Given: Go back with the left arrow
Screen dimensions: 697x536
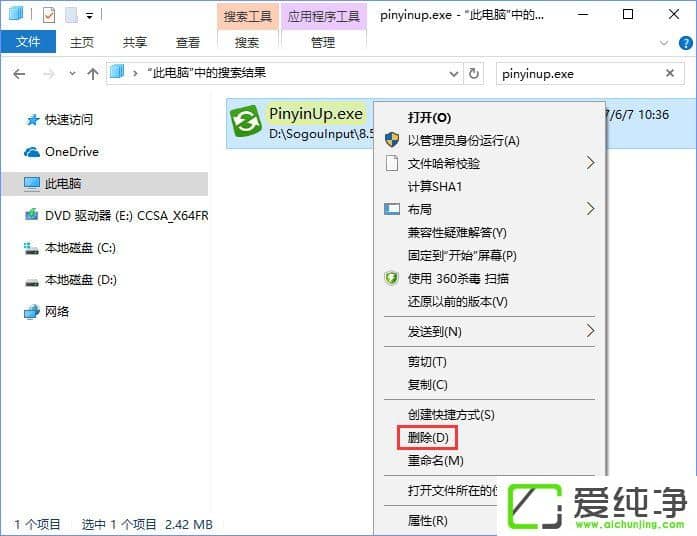Looking at the screenshot, I should tap(19, 73).
